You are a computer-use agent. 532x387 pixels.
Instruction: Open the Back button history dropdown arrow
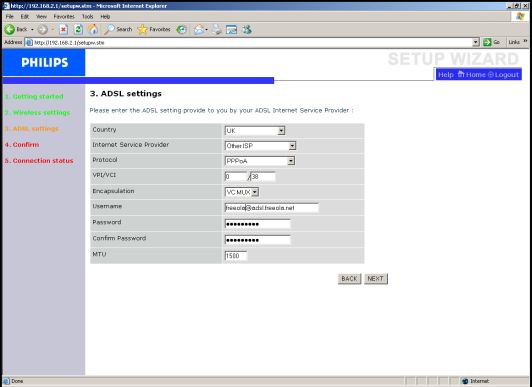point(32,30)
